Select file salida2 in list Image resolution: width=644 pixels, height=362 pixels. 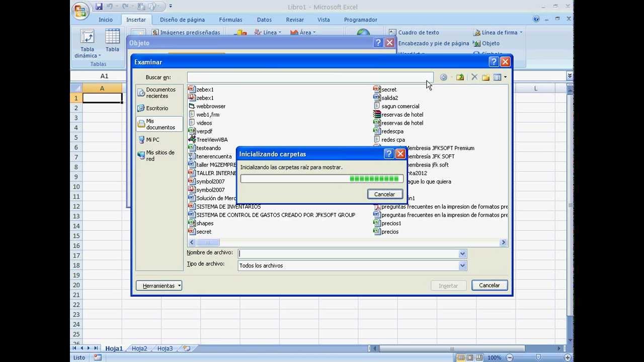[386, 98]
